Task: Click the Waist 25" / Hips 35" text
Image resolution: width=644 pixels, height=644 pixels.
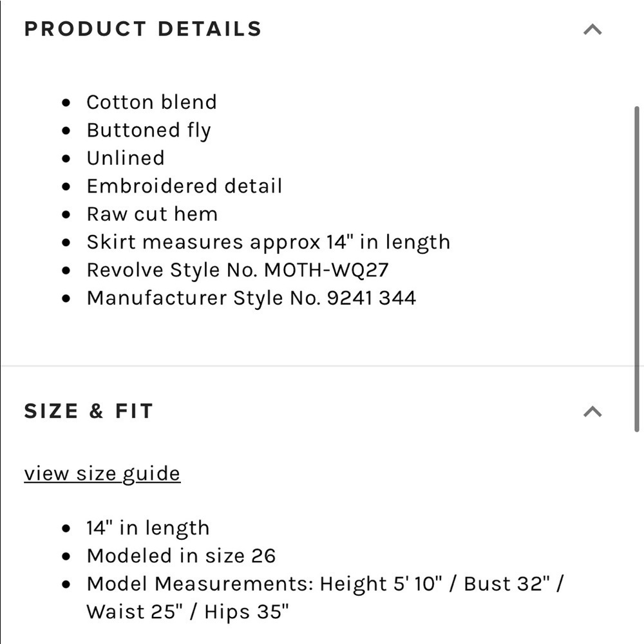Action: tap(187, 612)
